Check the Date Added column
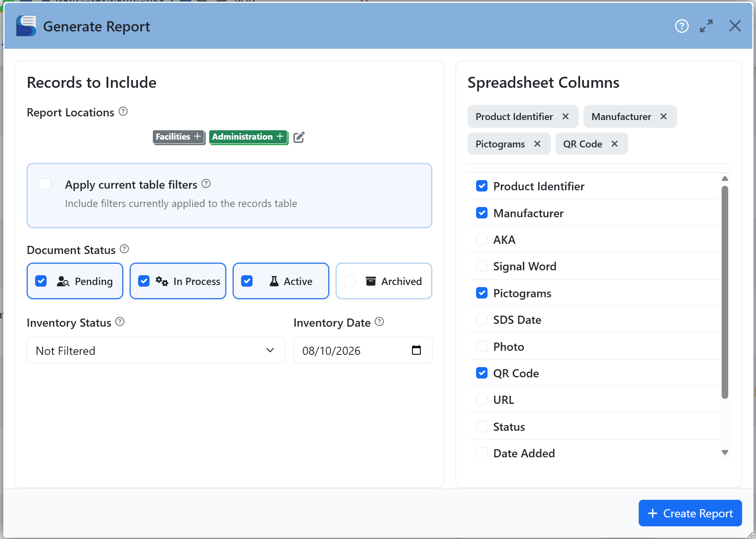Image resolution: width=756 pixels, height=539 pixels. tap(482, 453)
